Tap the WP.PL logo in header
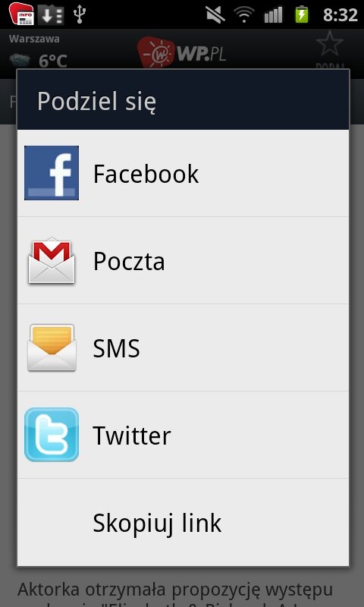Viewport: 364px width, 607px height. (x=182, y=52)
